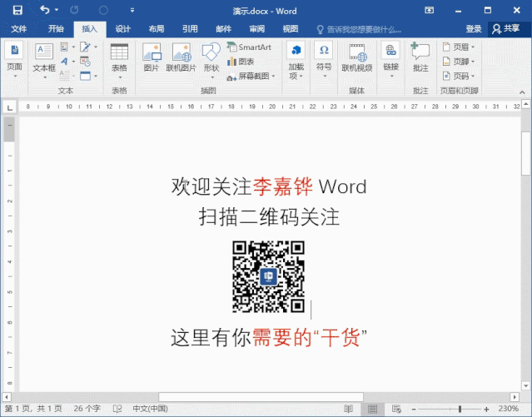The width and height of the screenshot is (532, 417).
Task: Switch to the 引用 tab
Action: [x=190, y=29]
